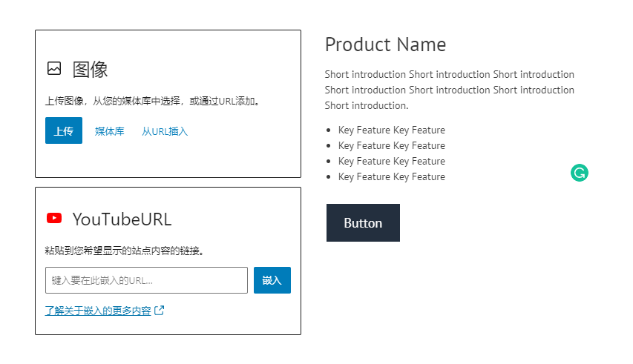Screen dimensions: 633x364
Task: Open the 了解关于嵌入的更多内容 link
Action: point(98,311)
